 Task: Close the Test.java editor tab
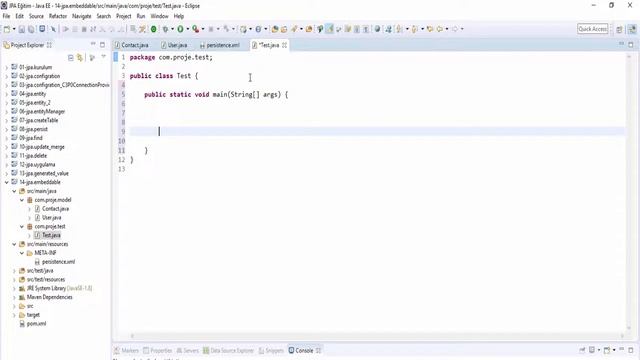point(284,45)
